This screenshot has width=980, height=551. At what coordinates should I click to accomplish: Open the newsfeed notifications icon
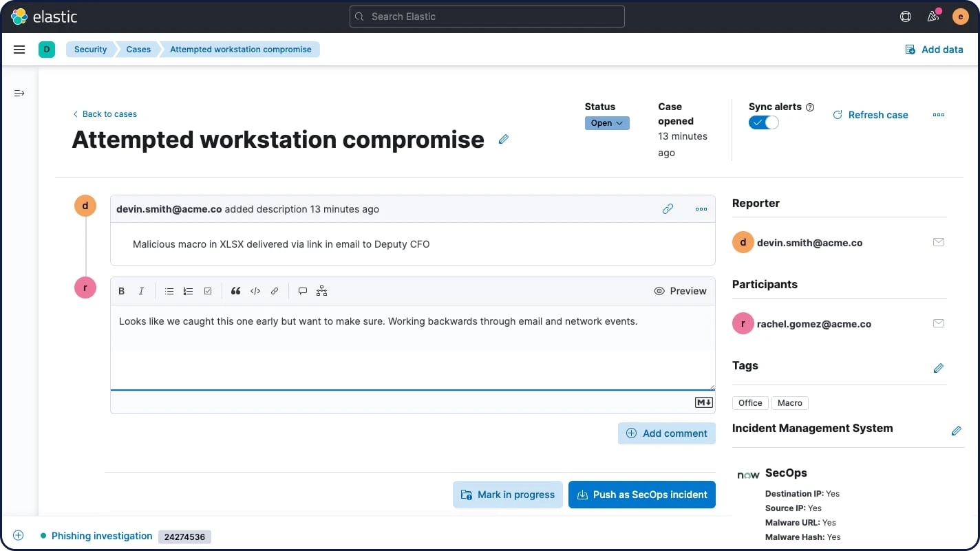(x=933, y=17)
